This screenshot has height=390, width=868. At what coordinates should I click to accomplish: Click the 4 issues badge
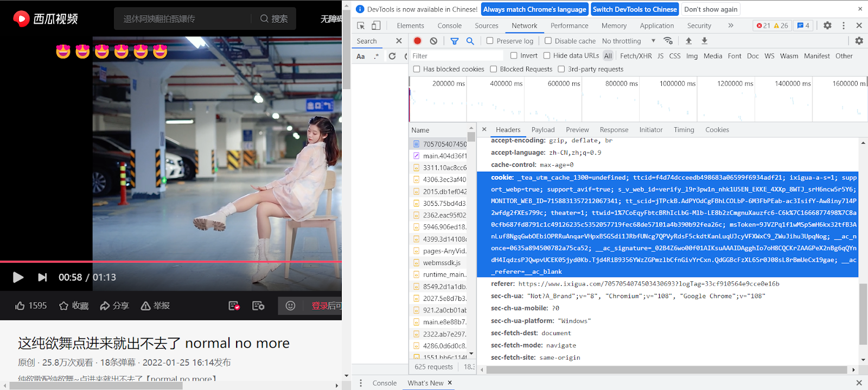click(x=803, y=26)
